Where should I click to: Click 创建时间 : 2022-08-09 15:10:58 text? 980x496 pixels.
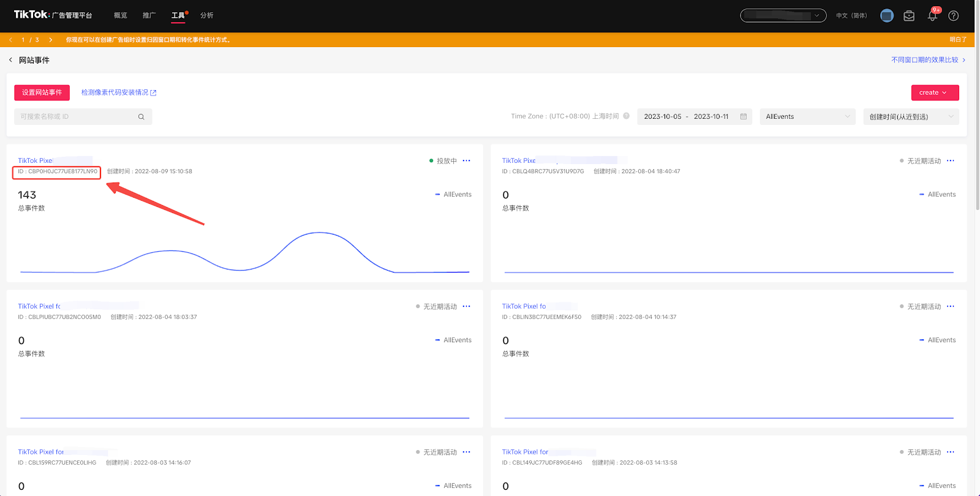pos(149,171)
